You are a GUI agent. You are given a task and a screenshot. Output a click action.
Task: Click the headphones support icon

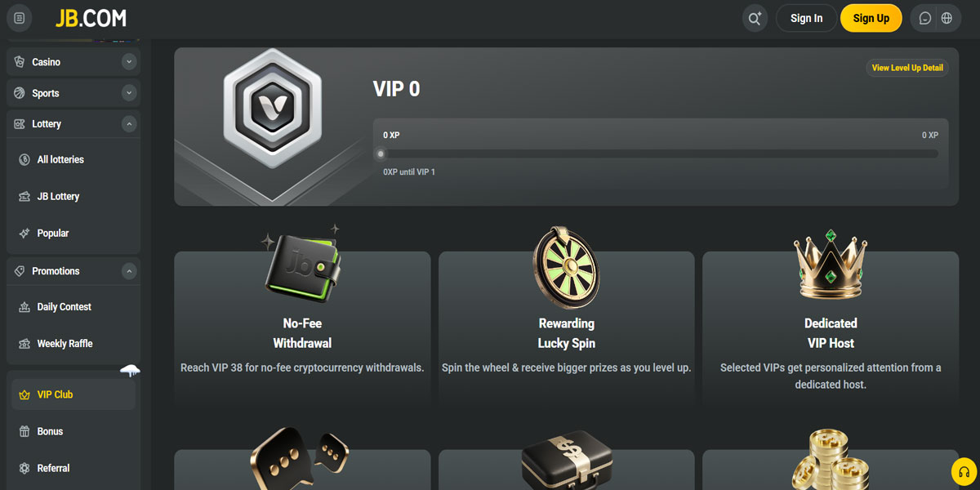[964, 472]
